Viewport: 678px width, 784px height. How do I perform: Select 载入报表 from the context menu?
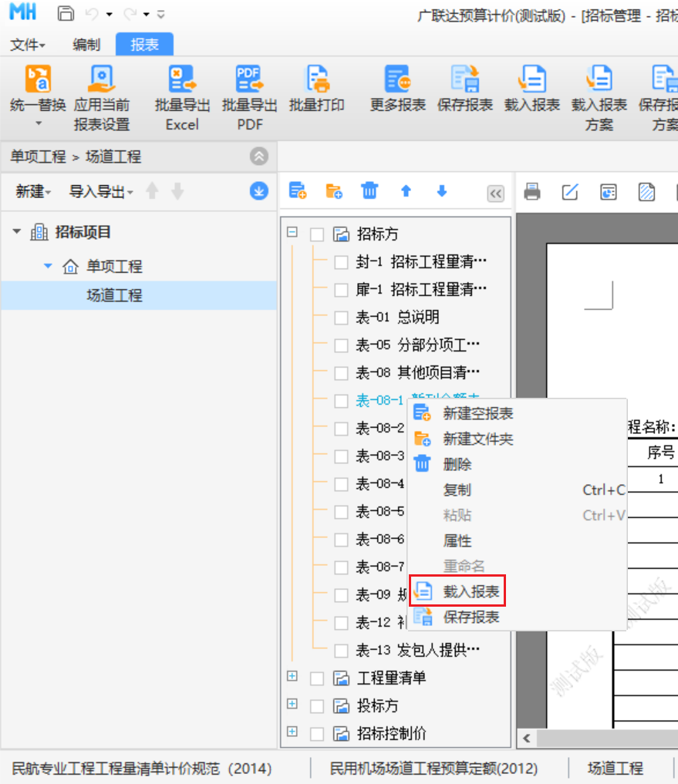pos(471,592)
